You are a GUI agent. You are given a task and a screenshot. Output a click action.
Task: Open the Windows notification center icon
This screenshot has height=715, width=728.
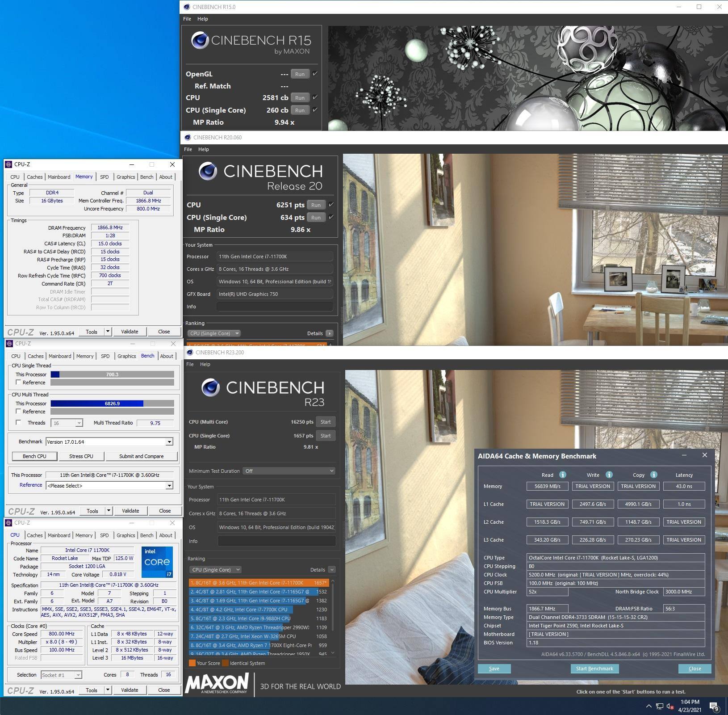click(x=713, y=707)
